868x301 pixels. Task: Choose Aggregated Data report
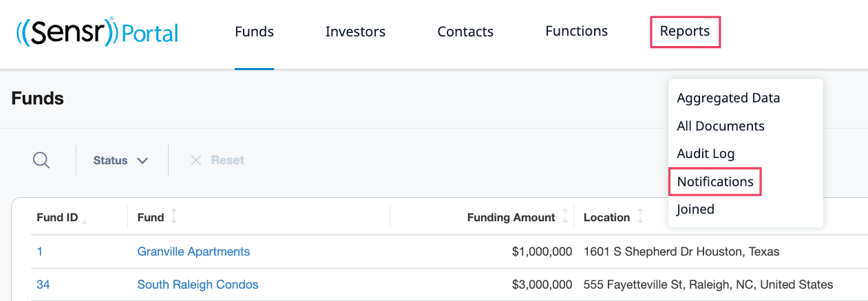coord(728,98)
